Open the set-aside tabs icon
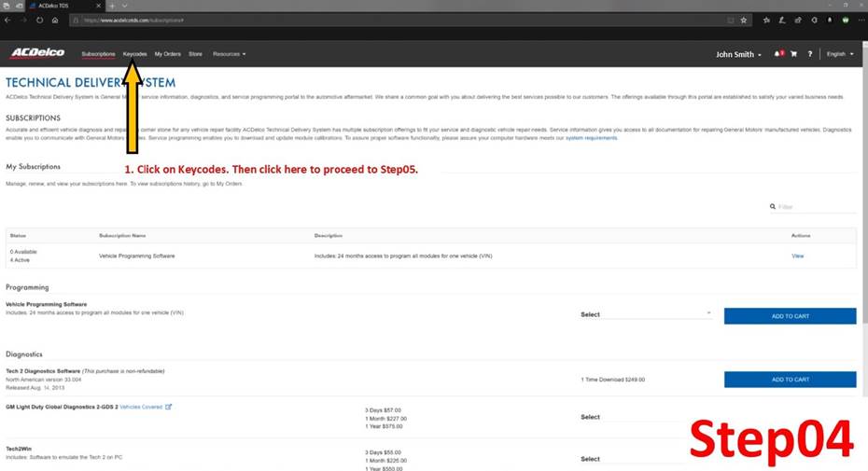The image size is (868, 471). tap(7, 6)
